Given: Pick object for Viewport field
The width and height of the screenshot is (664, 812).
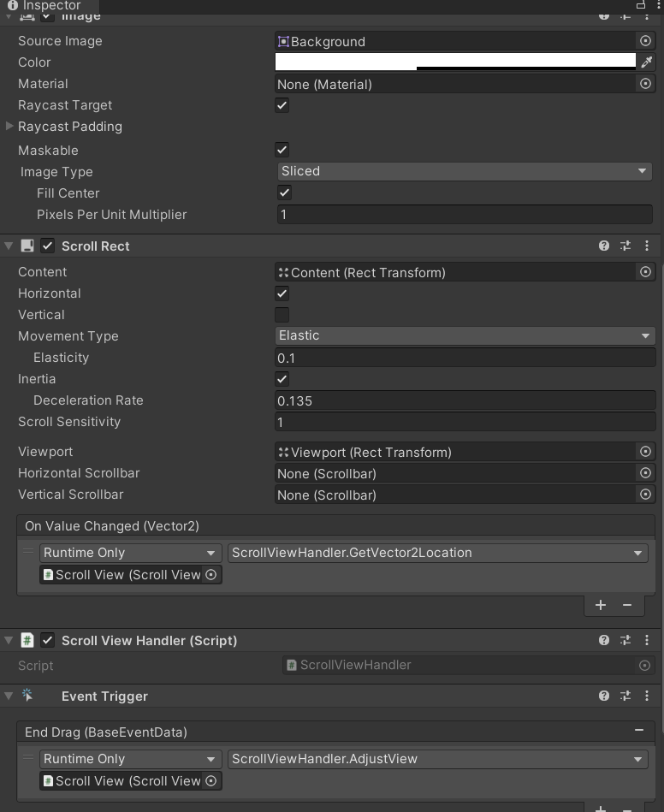Looking at the screenshot, I should 645,452.
